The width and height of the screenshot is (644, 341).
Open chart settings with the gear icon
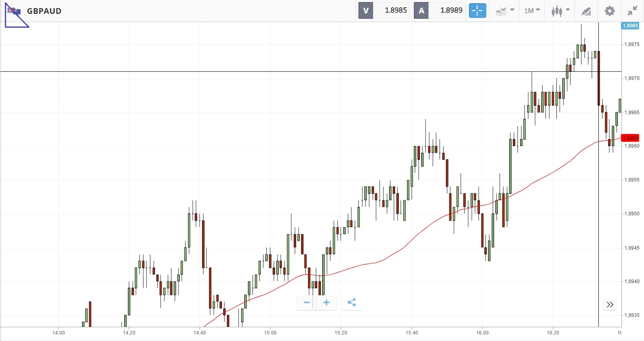[609, 11]
